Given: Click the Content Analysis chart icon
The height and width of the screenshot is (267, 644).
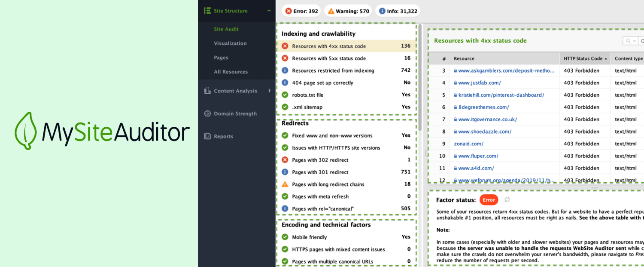Looking at the screenshot, I should (207, 91).
